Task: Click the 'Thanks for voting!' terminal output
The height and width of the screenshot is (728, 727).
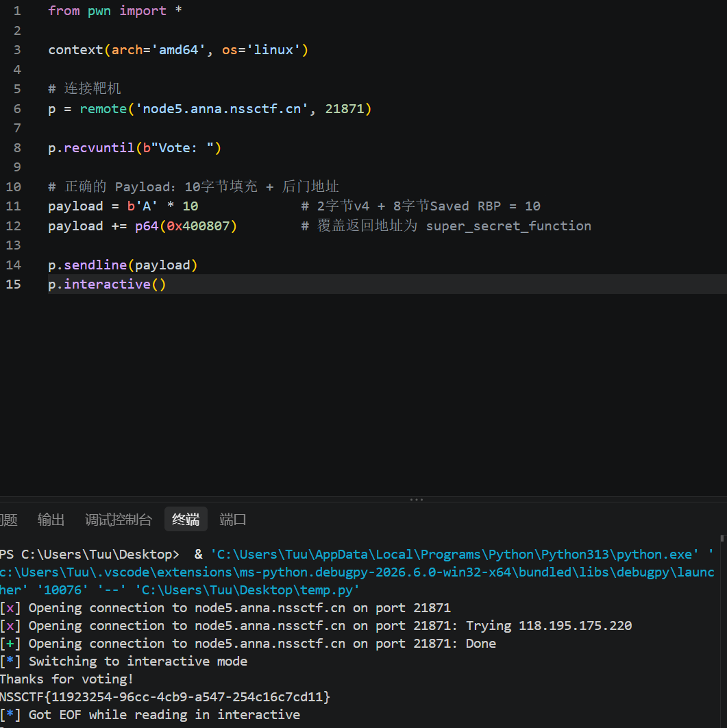Action: pyautogui.click(x=67, y=679)
